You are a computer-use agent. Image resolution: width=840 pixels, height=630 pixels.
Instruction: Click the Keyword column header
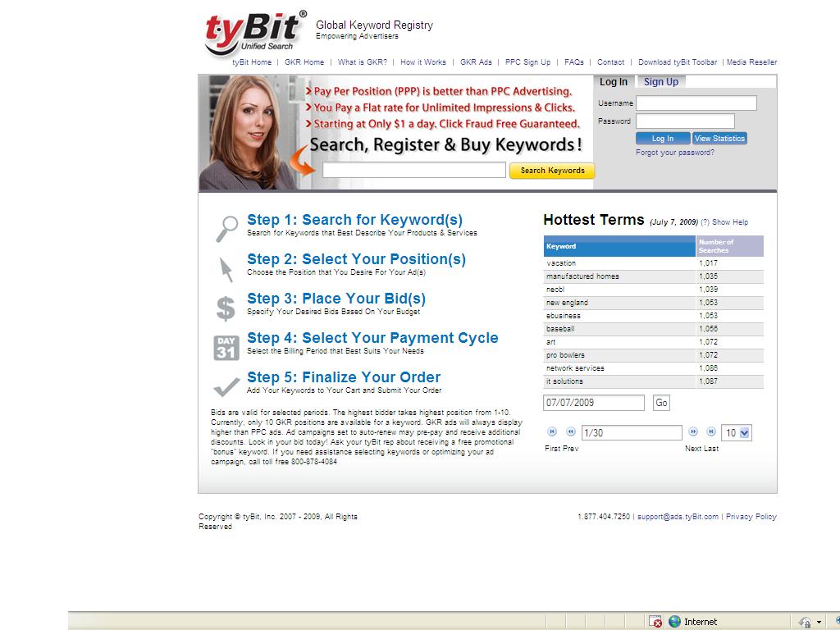tap(619, 246)
